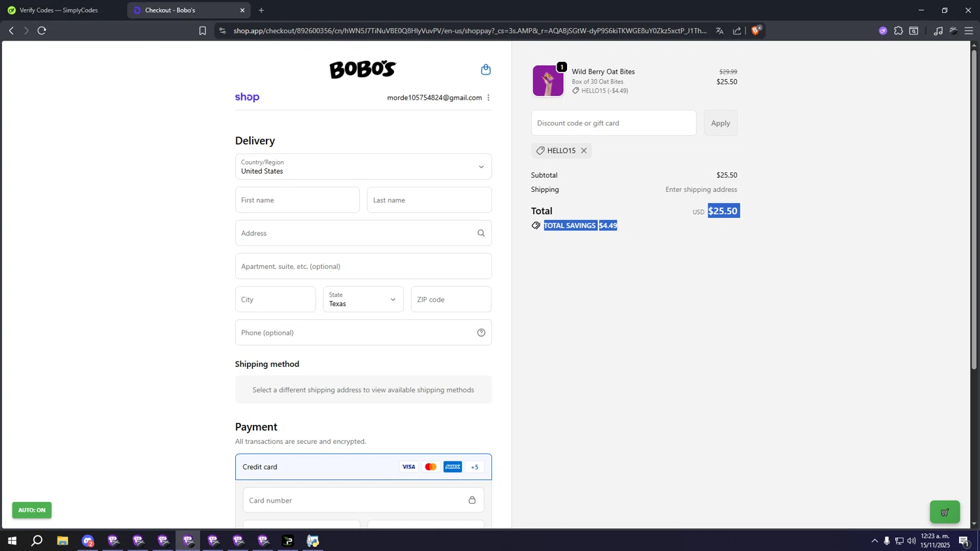Focus Discount code or gift card field
The height and width of the screenshot is (551, 980).
(613, 123)
